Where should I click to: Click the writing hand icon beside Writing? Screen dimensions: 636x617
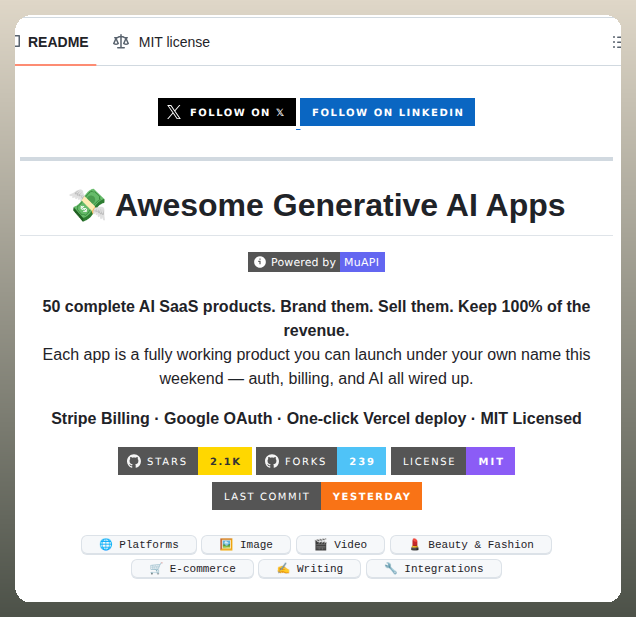pyautogui.click(x=283, y=568)
